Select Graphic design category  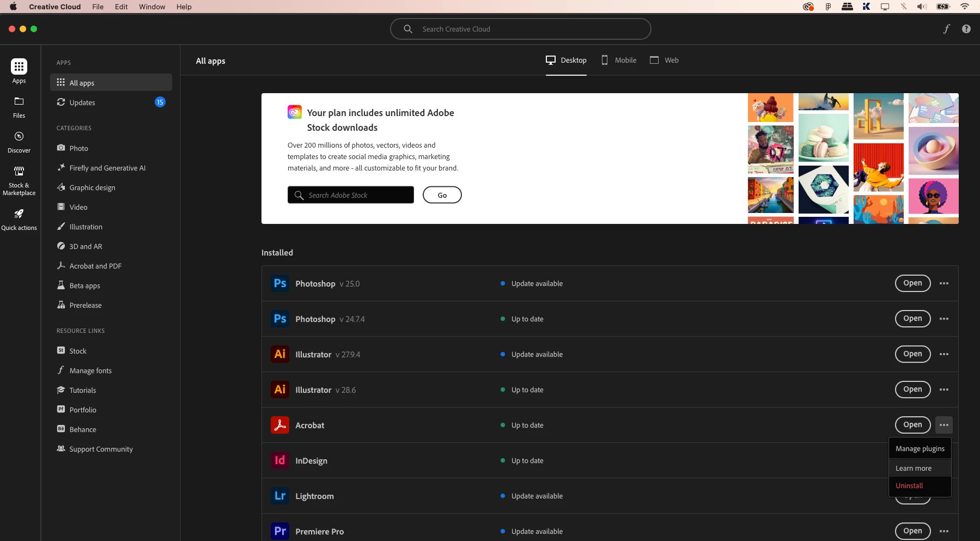click(111, 187)
